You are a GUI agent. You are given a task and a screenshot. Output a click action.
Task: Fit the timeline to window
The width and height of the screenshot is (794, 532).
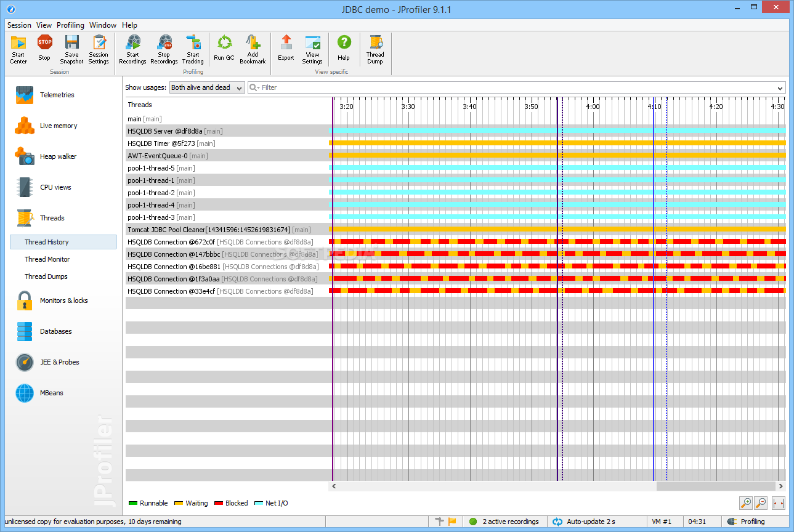tap(779, 503)
